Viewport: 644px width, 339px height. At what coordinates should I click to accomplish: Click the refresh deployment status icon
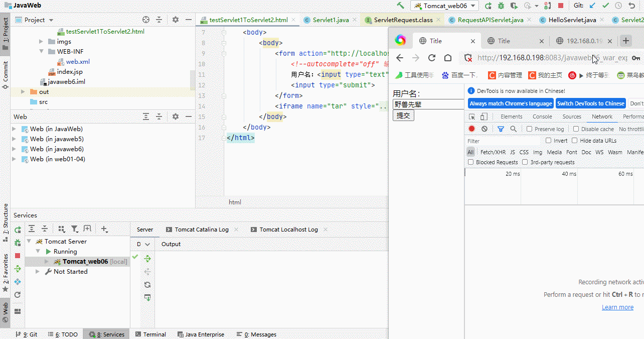click(147, 285)
